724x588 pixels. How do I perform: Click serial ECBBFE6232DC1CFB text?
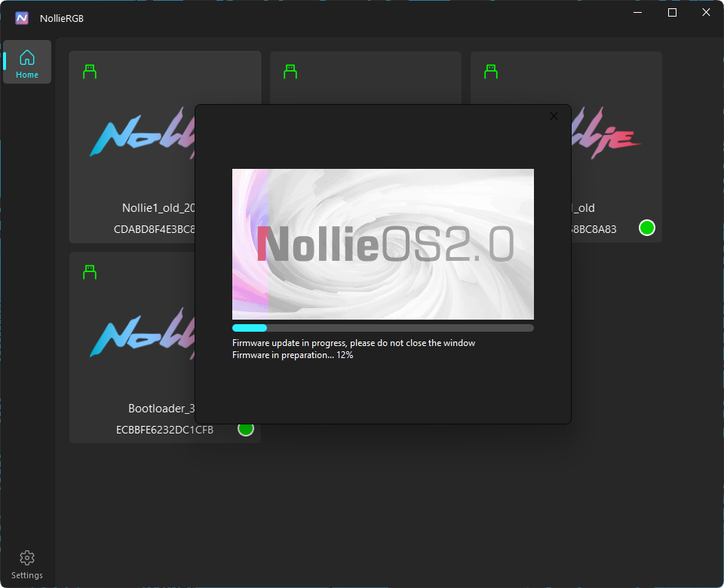[x=164, y=430]
